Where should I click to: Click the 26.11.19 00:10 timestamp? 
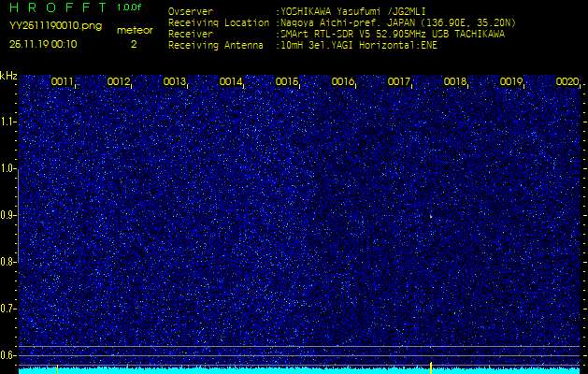tap(43, 43)
